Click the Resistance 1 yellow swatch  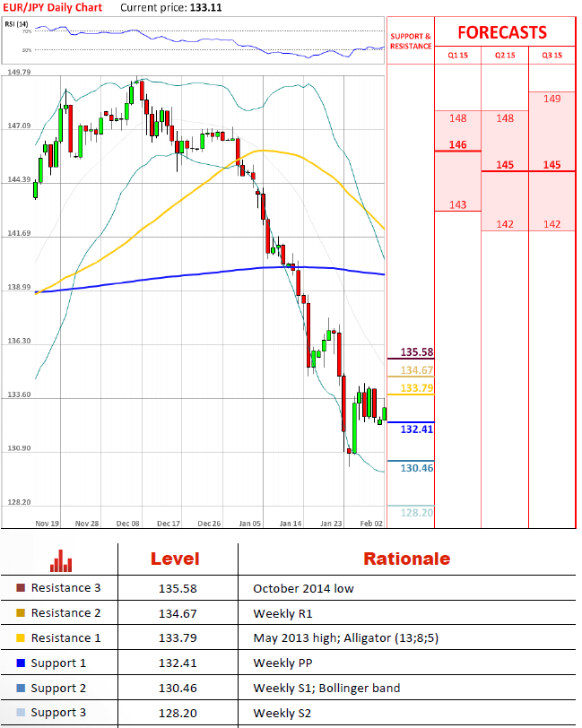pos(21,638)
